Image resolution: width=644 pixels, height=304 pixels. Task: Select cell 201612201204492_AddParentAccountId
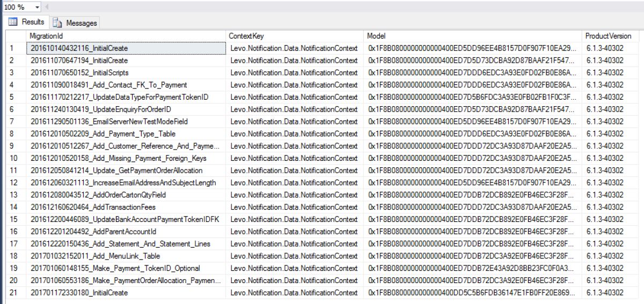click(127, 232)
